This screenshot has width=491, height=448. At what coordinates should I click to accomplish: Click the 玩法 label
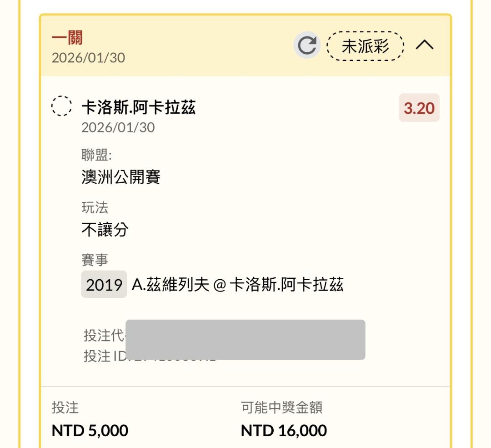coord(95,208)
